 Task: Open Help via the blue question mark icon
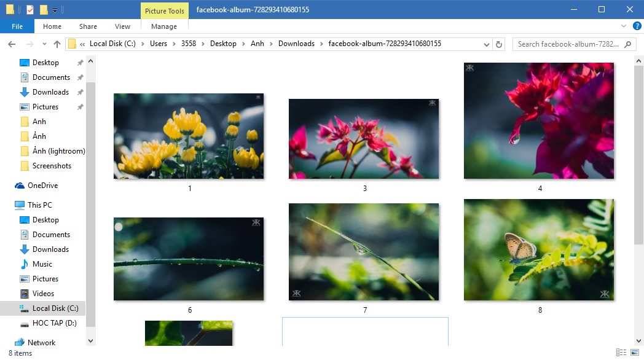[637, 26]
